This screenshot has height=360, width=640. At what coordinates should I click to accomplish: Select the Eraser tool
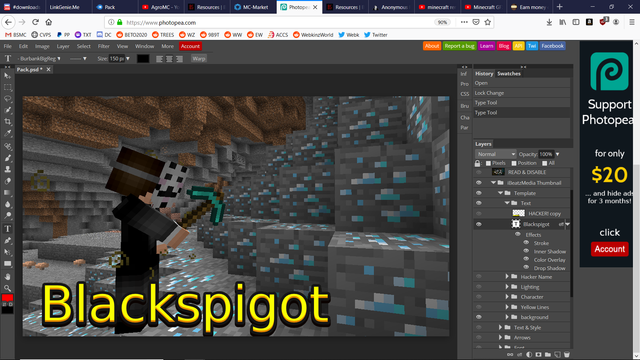click(7, 181)
